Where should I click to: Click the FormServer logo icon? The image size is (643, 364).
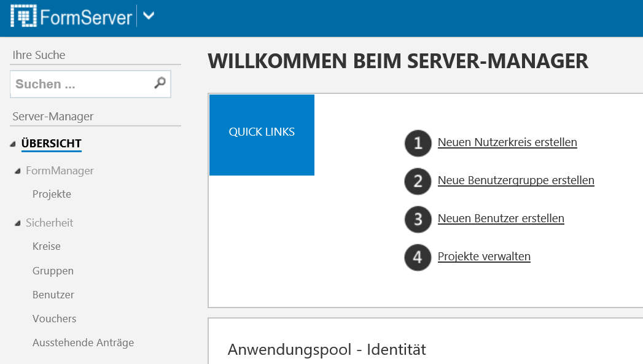click(23, 16)
